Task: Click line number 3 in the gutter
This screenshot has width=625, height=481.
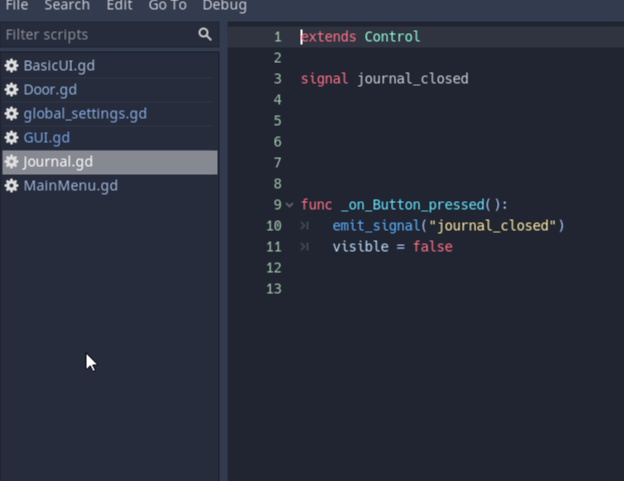Action: [x=277, y=79]
